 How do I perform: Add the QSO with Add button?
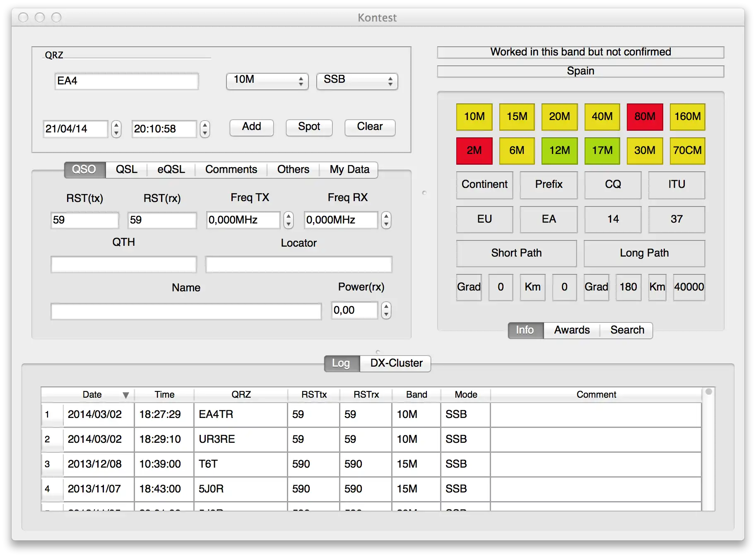click(251, 127)
